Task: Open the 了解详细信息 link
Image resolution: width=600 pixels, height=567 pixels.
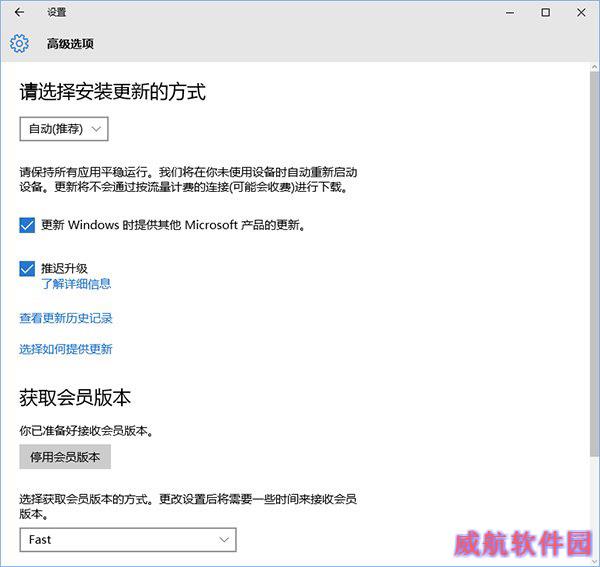Action: tap(76, 284)
